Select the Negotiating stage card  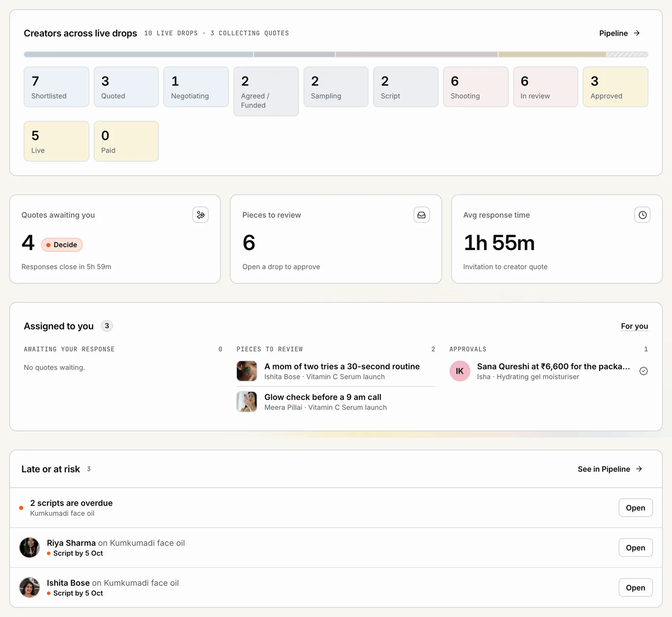coord(196,87)
